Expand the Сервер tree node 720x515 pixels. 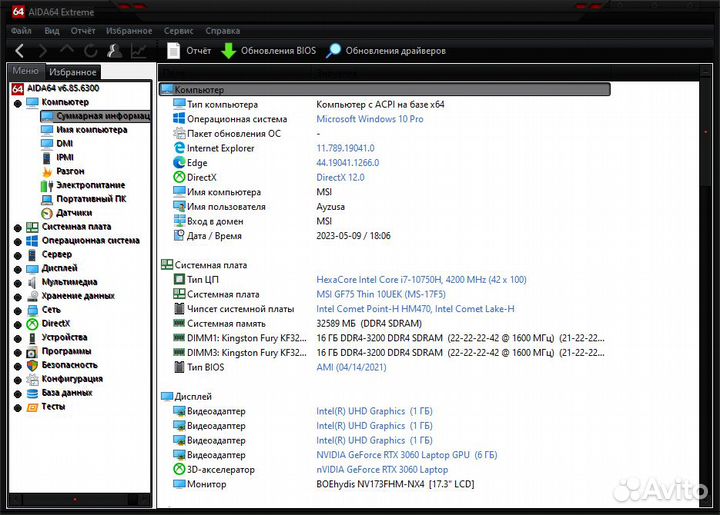coord(17,256)
